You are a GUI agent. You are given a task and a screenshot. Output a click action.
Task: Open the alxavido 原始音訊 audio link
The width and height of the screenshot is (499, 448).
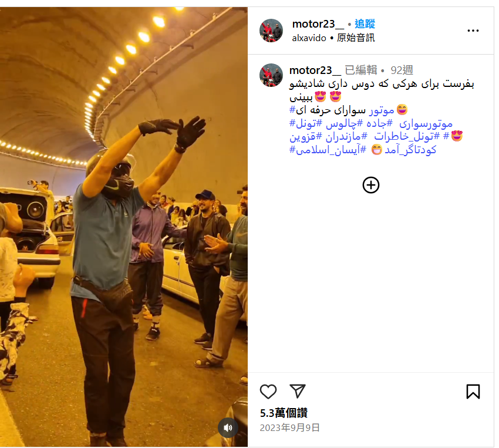tap(333, 38)
